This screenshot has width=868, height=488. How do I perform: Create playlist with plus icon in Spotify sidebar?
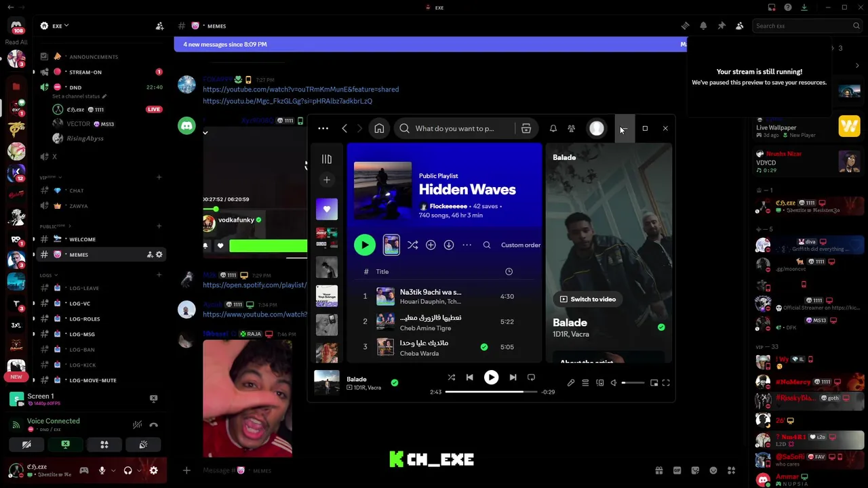(327, 180)
